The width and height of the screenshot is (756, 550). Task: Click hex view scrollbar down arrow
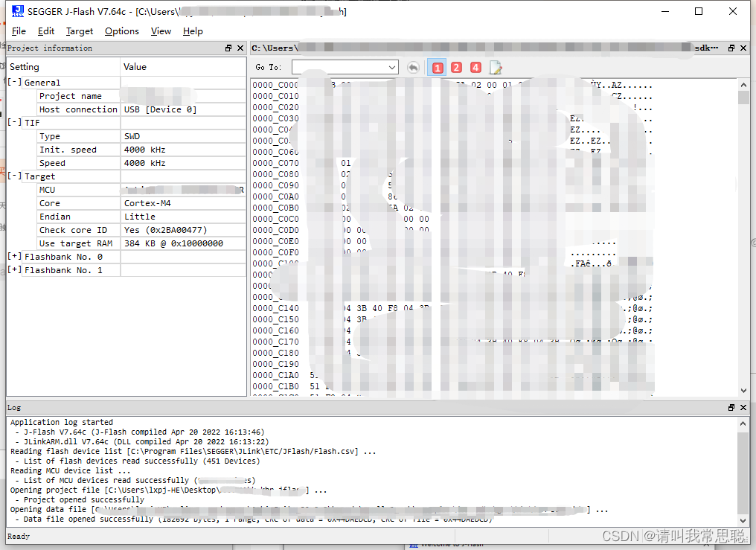tap(743, 391)
